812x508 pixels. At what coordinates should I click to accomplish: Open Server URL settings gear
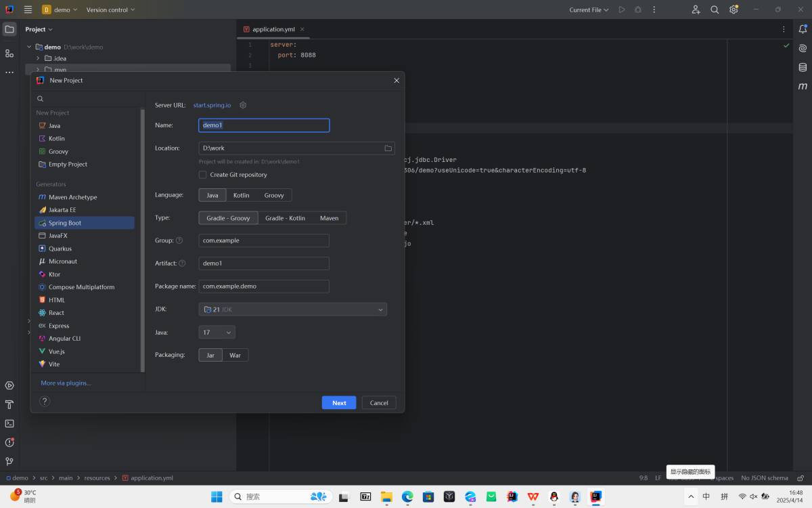[x=243, y=105]
